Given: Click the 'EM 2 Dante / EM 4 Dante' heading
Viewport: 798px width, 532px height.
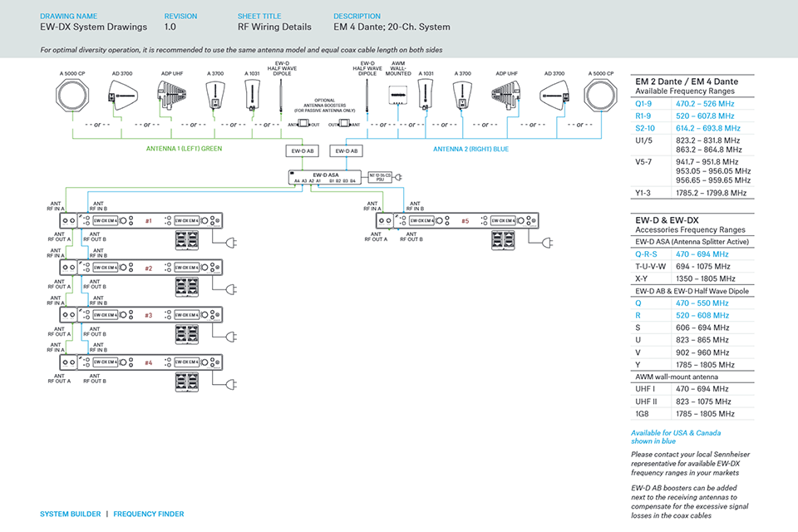Looking at the screenshot, I should pos(687,81).
